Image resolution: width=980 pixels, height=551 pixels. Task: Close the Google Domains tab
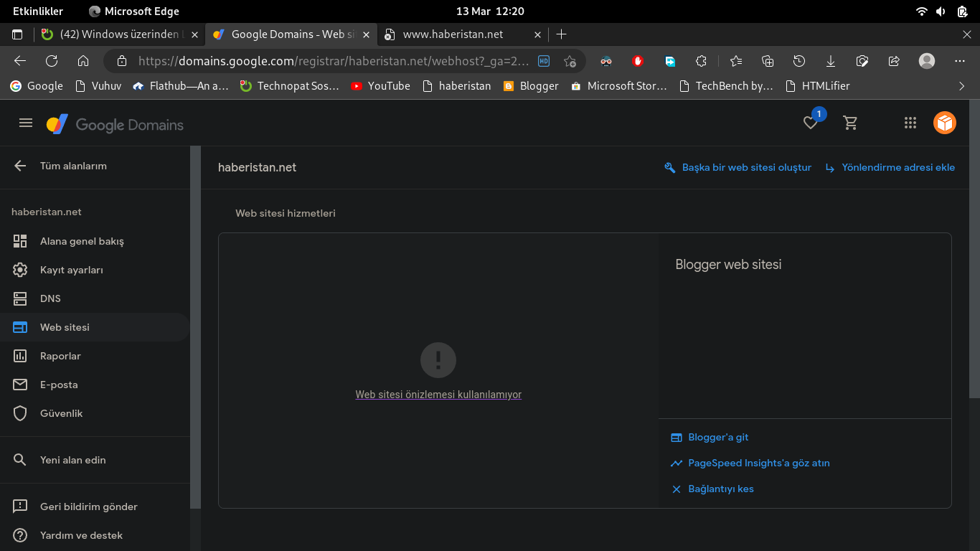pyautogui.click(x=366, y=34)
